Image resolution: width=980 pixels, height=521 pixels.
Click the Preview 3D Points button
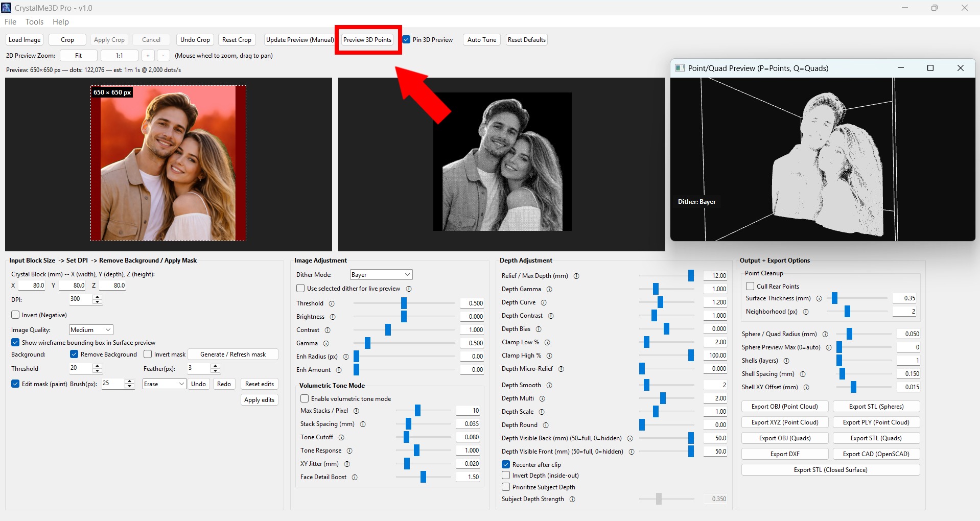point(367,40)
